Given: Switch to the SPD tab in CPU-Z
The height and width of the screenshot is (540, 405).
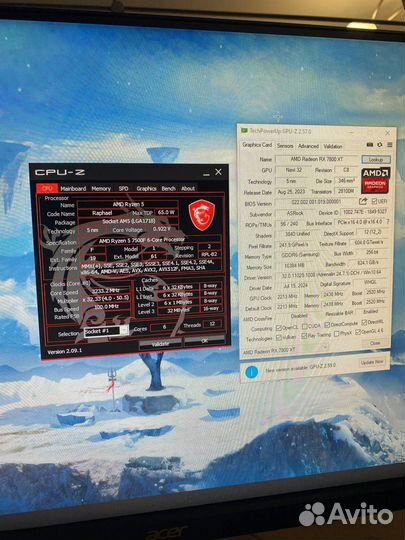Looking at the screenshot, I should [123, 188].
